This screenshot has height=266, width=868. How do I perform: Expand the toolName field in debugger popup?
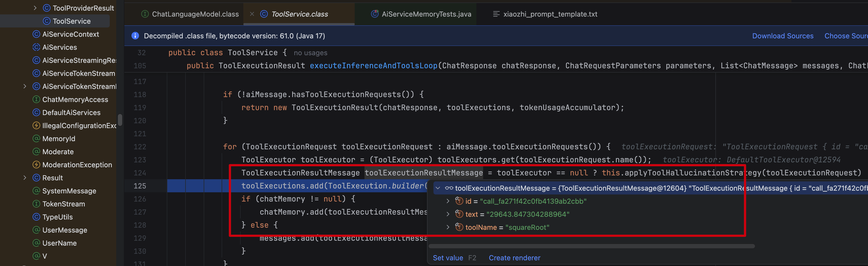tap(448, 228)
